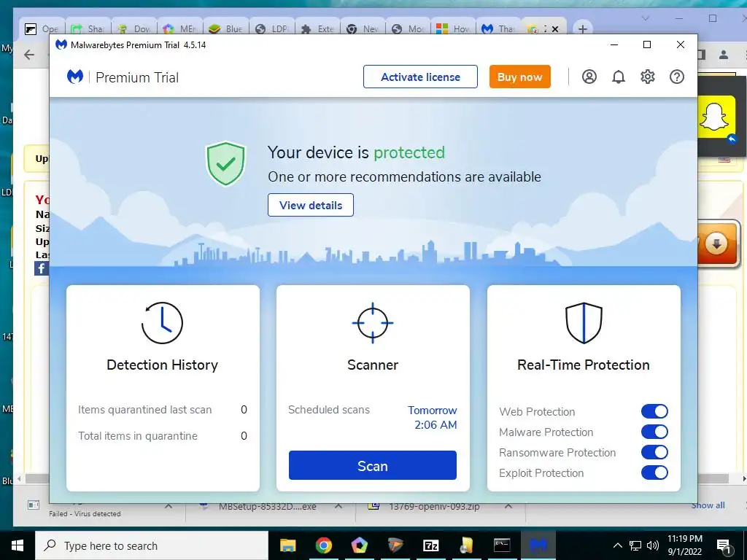
Task: Click the scheduled scan time Tomorrow 2:06 AM
Action: point(433,418)
